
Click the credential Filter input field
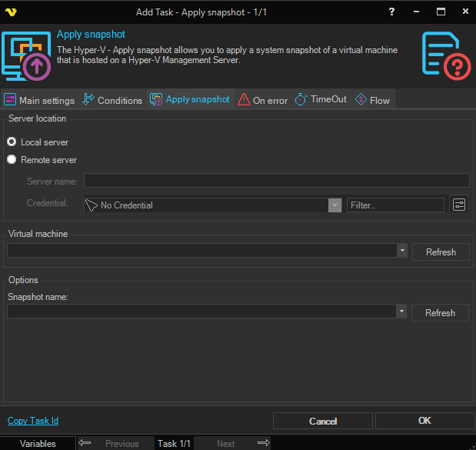tap(395, 205)
